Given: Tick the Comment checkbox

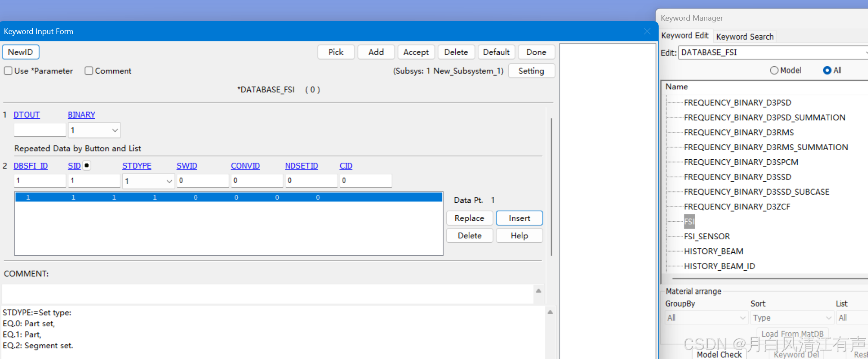Looking at the screenshot, I should (89, 71).
